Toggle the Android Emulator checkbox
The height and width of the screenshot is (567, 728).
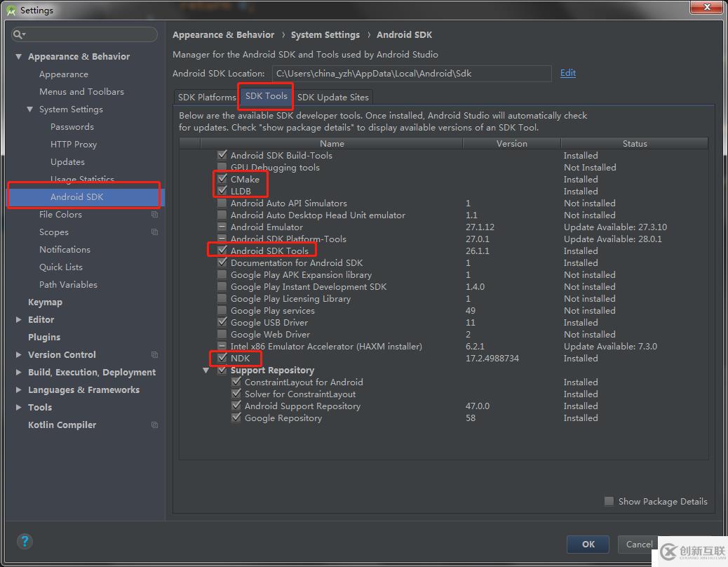[x=222, y=227]
